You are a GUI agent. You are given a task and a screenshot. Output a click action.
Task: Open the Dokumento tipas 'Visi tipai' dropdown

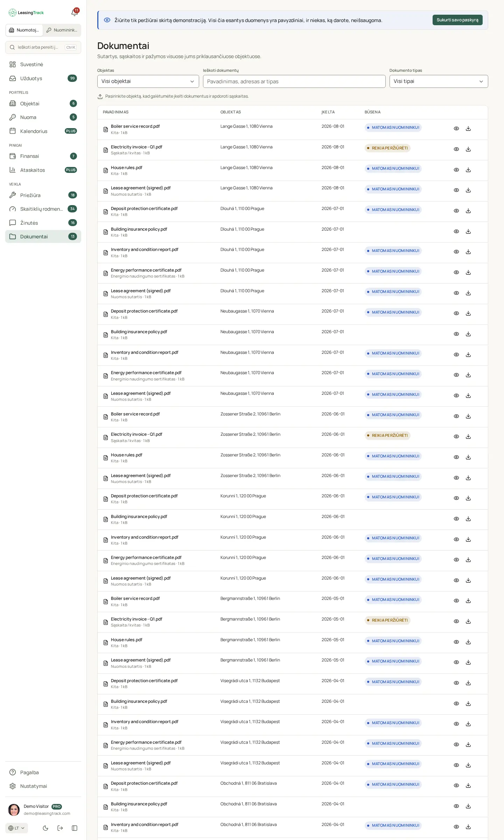[x=439, y=81]
